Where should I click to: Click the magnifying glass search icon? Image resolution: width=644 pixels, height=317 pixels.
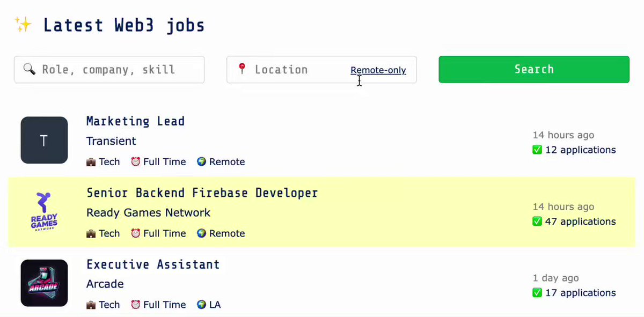coord(29,69)
